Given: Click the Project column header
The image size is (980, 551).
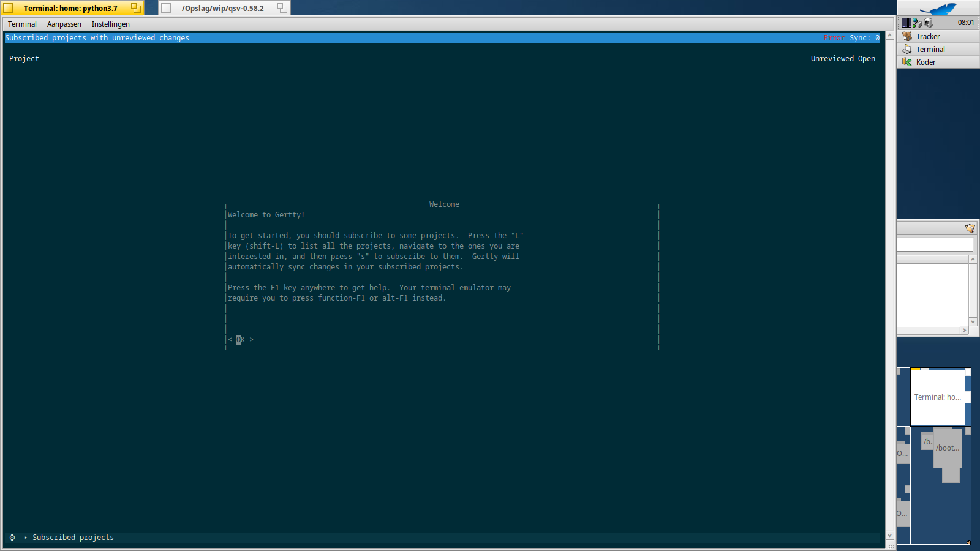Looking at the screenshot, I should [x=24, y=59].
